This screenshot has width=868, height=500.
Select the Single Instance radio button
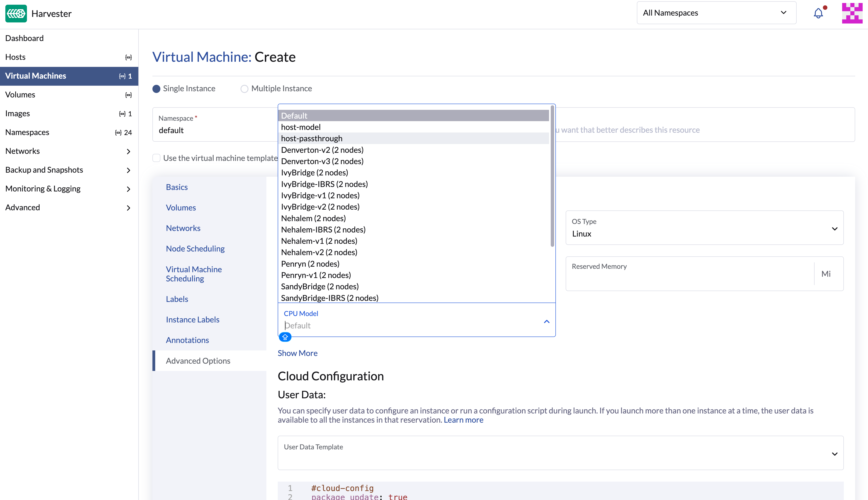tap(156, 89)
